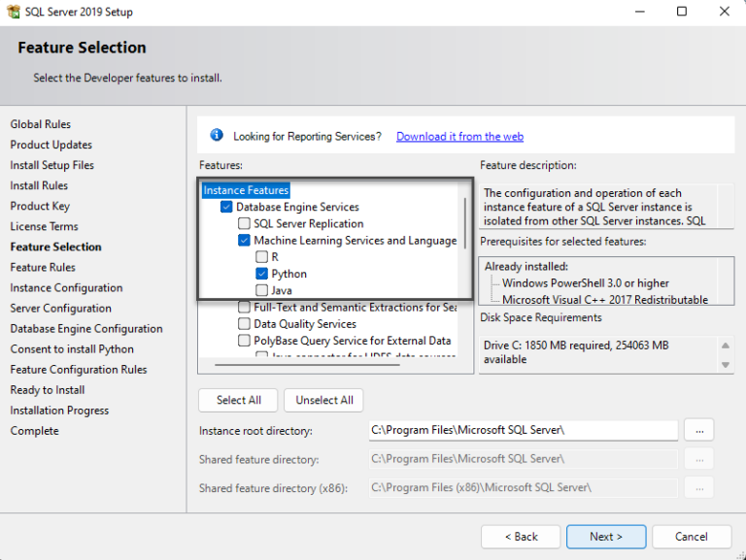Uncheck Database Engine Services checkbox
This screenshot has width=746, height=560.
[x=226, y=207]
